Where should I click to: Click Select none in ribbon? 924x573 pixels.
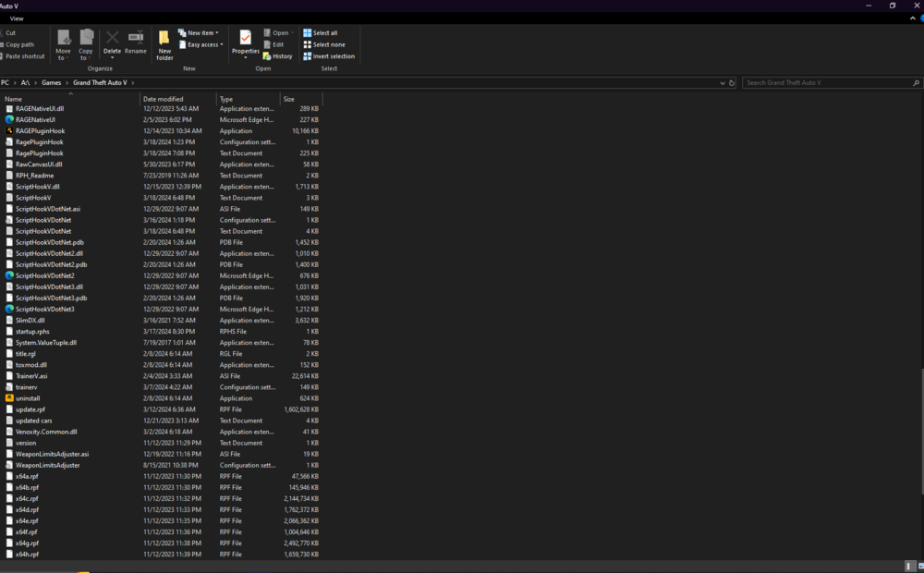(x=324, y=44)
